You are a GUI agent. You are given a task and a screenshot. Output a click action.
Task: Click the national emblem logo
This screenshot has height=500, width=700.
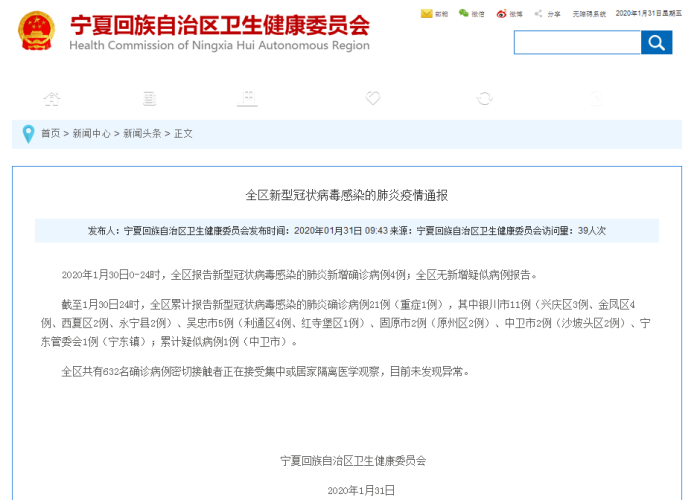coord(37,31)
